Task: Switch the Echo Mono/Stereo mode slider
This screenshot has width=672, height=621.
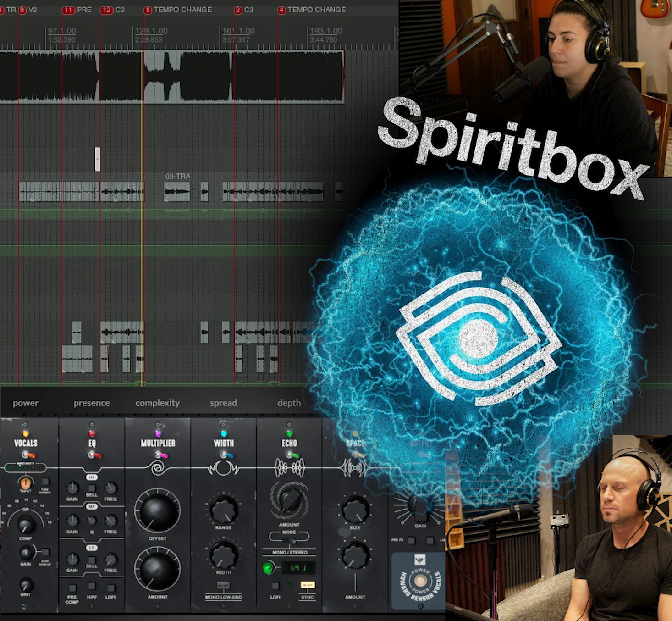Action: 289,540
